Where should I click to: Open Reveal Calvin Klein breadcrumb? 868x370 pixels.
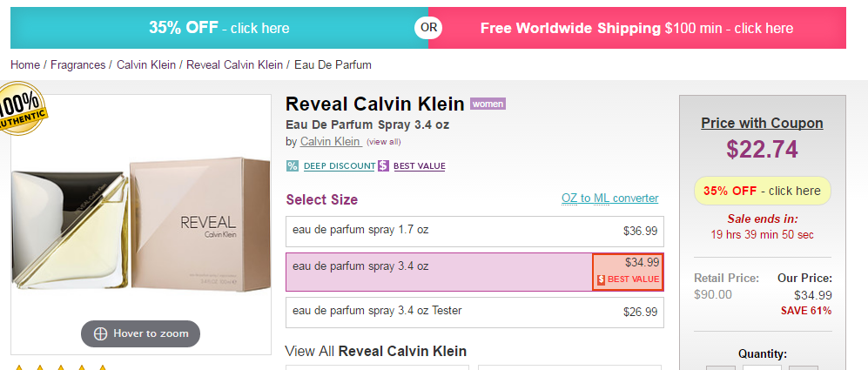tap(234, 64)
